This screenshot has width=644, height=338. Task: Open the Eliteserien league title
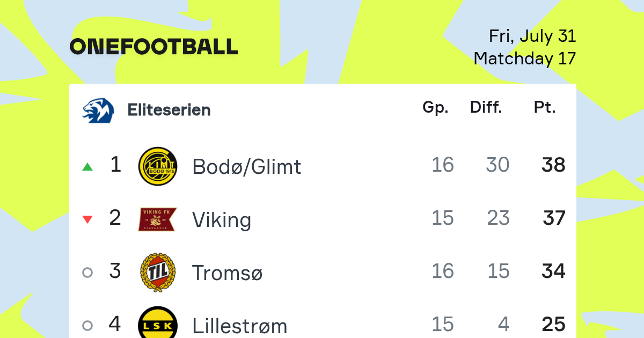tap(169, 110)
